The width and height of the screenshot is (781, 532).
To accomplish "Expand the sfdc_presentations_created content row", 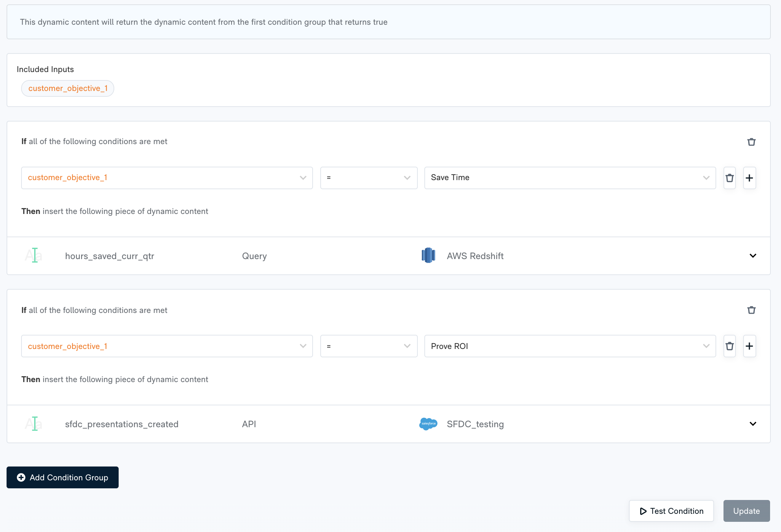I will 753,424.
